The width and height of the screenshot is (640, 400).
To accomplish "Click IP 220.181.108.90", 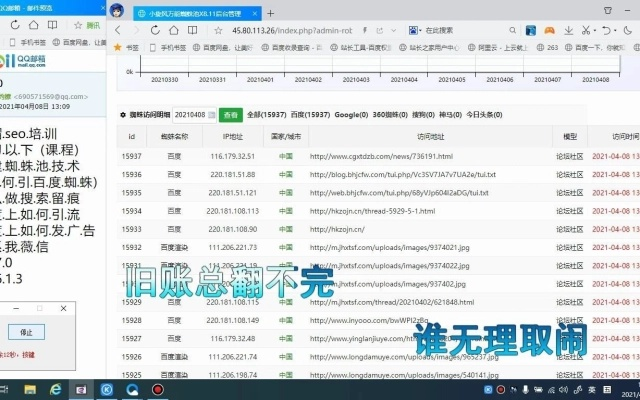I will (233, 229).
